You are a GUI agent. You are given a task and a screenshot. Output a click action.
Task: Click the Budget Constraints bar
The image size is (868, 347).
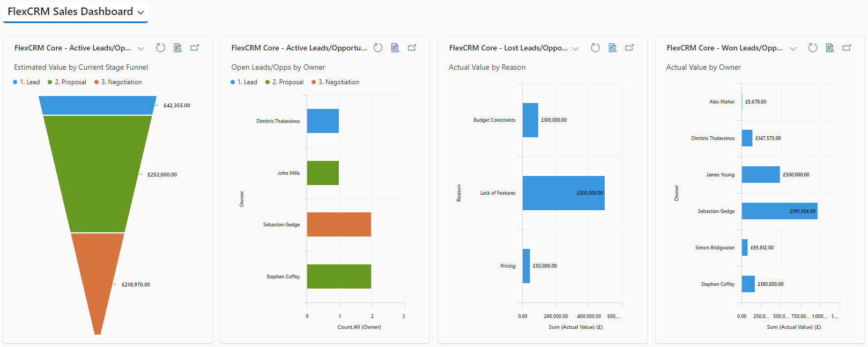coord(530,120)
